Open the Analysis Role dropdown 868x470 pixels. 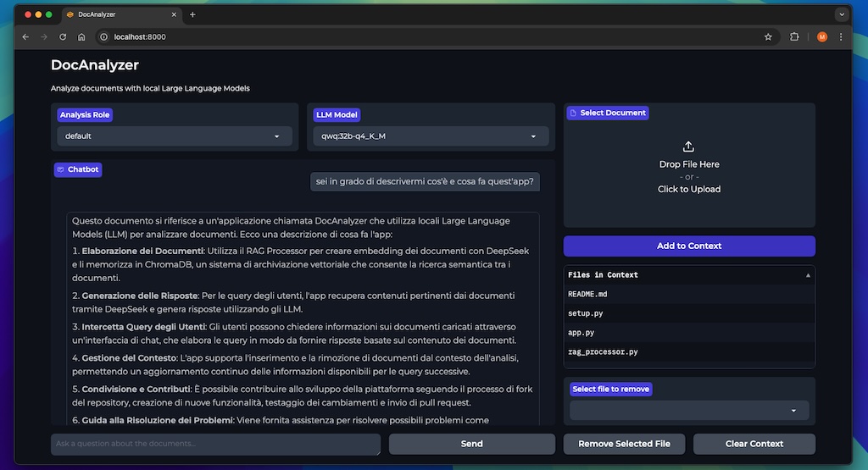175,136
